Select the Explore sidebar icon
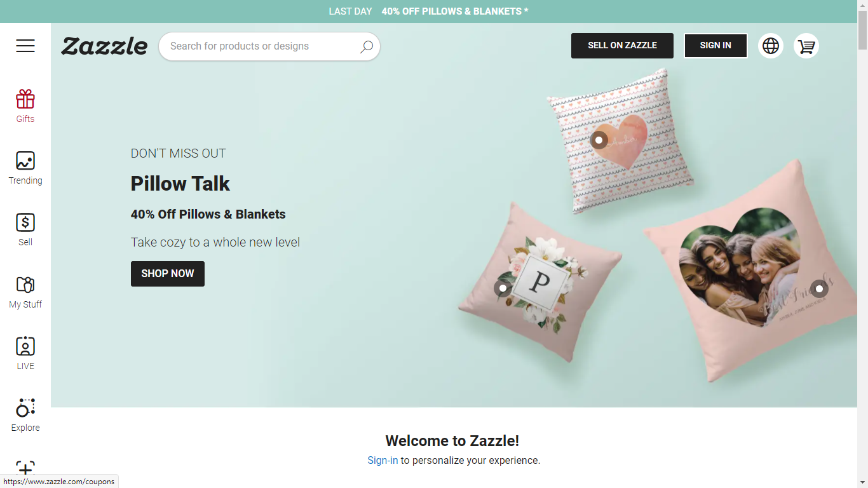Screen dimensions: 868x488 coord(25,408)
